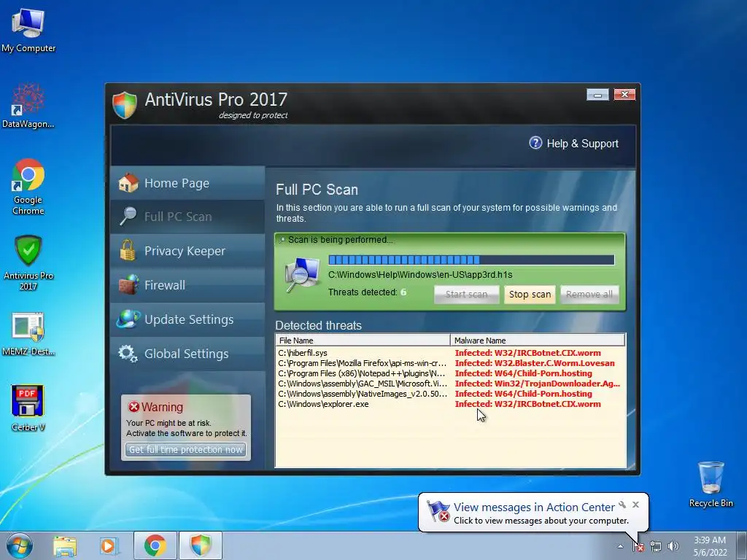Screen dimensions: 747x560
Task: Open Update Settings section
Action: point(187,319)
